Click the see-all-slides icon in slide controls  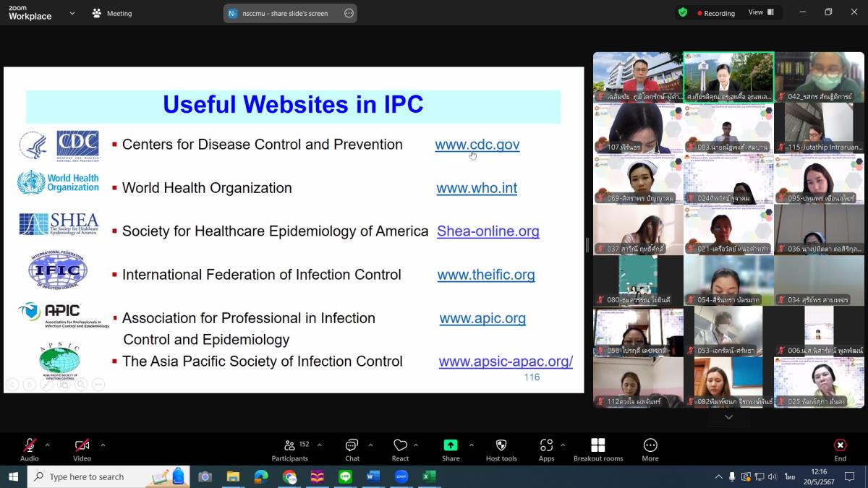(x=64, y=385)
